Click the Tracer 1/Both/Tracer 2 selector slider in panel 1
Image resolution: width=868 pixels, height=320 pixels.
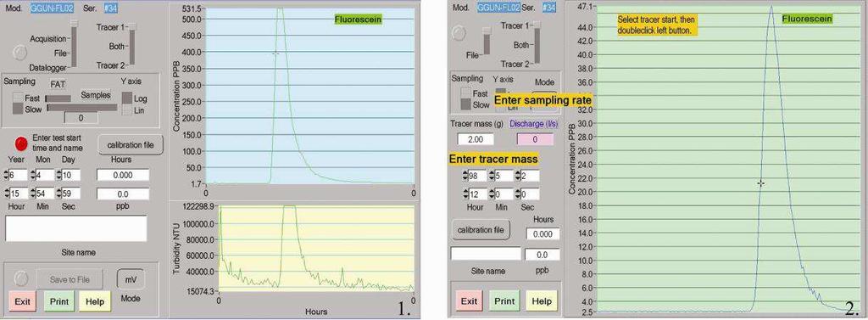131,44
